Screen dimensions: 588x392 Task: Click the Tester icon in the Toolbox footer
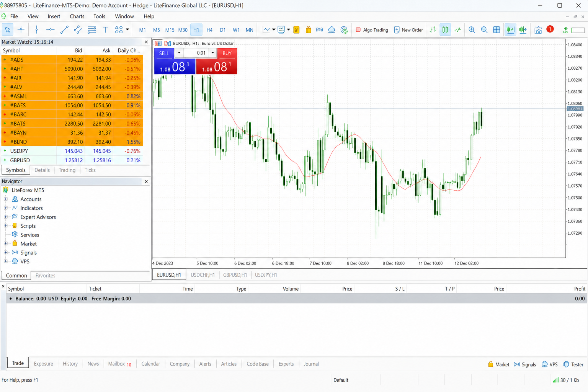(x=566, y=364)
